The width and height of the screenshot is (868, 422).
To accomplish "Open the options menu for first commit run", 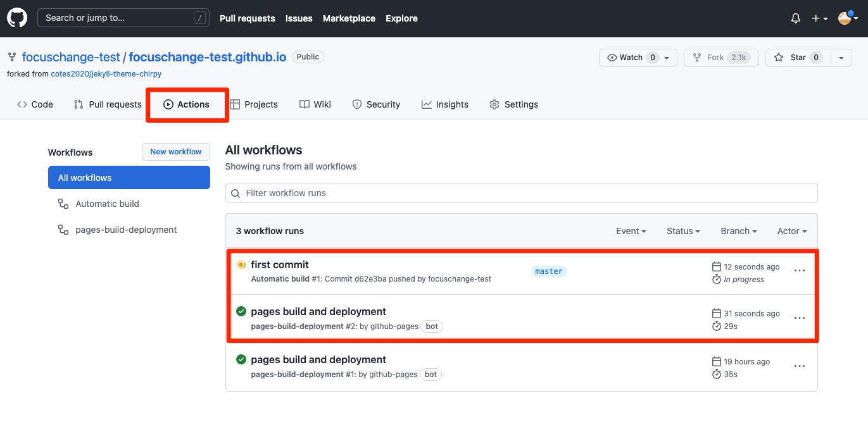I will coord(800,271).
